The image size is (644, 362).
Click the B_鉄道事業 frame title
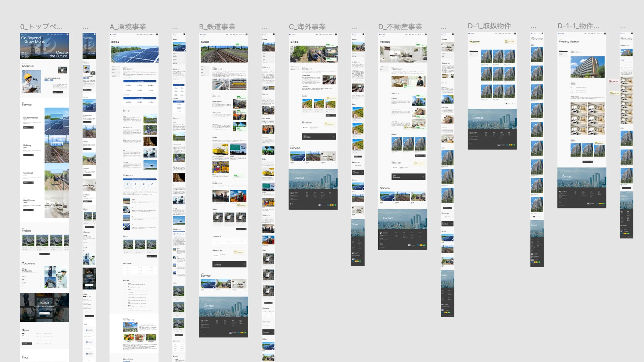(x=217, y=27)
